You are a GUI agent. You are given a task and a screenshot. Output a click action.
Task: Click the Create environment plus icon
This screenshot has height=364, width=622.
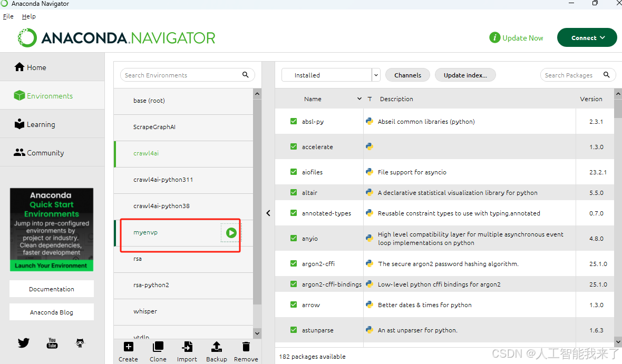click(128, 347)
